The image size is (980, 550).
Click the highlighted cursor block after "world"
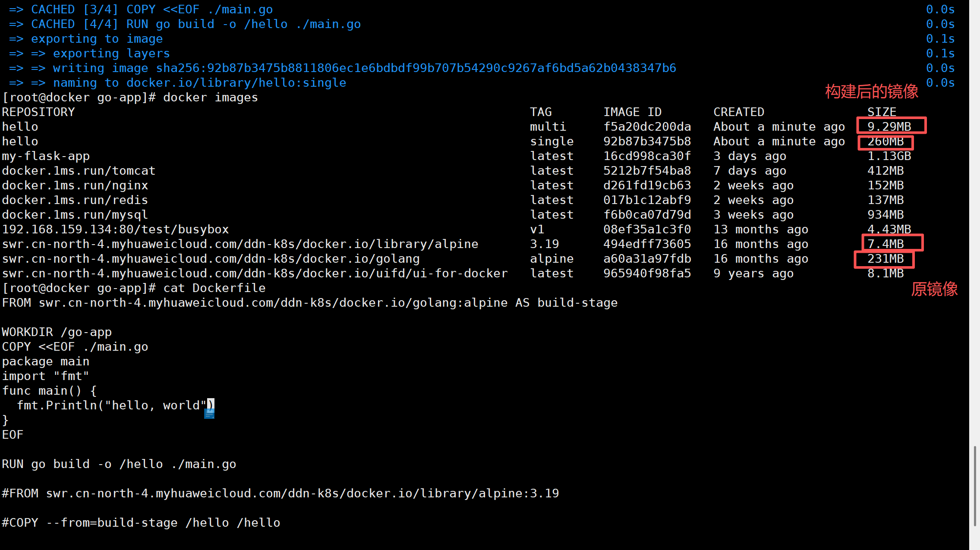(211, 405)
